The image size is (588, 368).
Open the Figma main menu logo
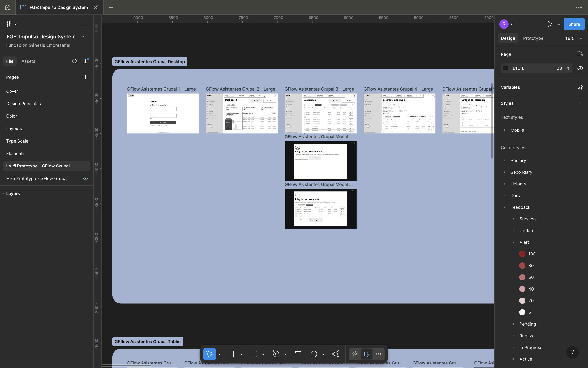click(x=9, y=24)
